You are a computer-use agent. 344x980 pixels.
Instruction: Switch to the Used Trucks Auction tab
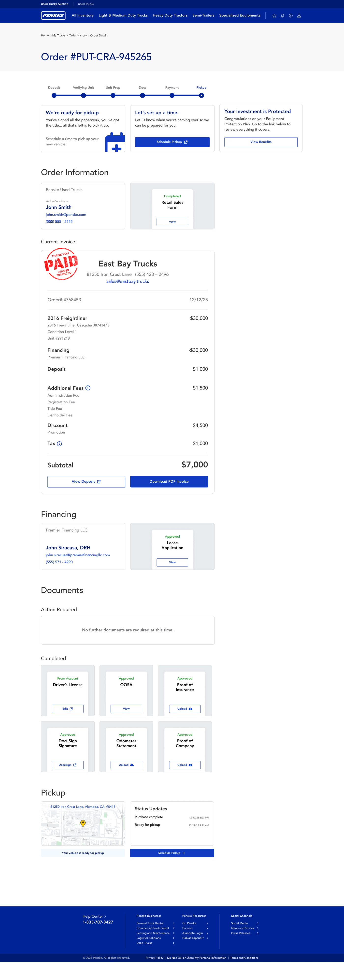54,4
